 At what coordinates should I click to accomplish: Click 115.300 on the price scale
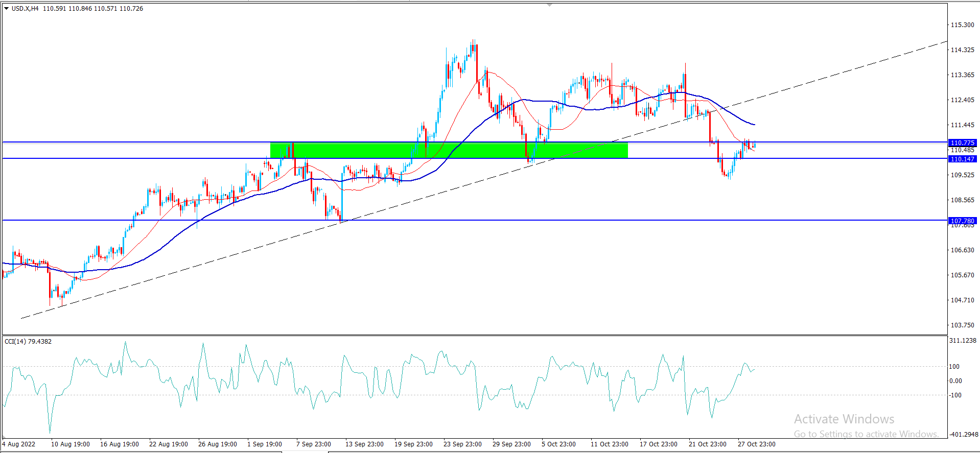[962, 25]
